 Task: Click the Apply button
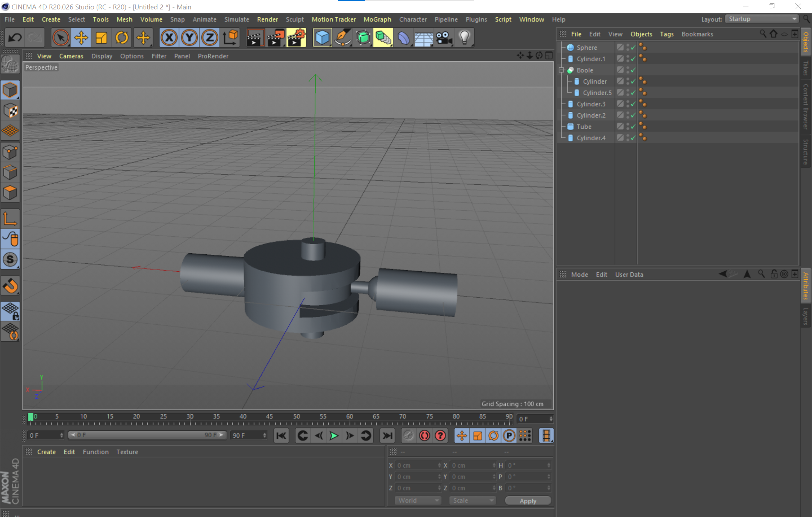pyautogui.click(x=528, y=501)
